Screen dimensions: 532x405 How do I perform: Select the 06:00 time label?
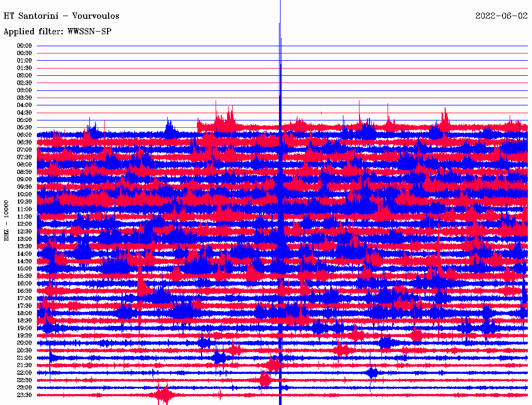tap(24, 135)
